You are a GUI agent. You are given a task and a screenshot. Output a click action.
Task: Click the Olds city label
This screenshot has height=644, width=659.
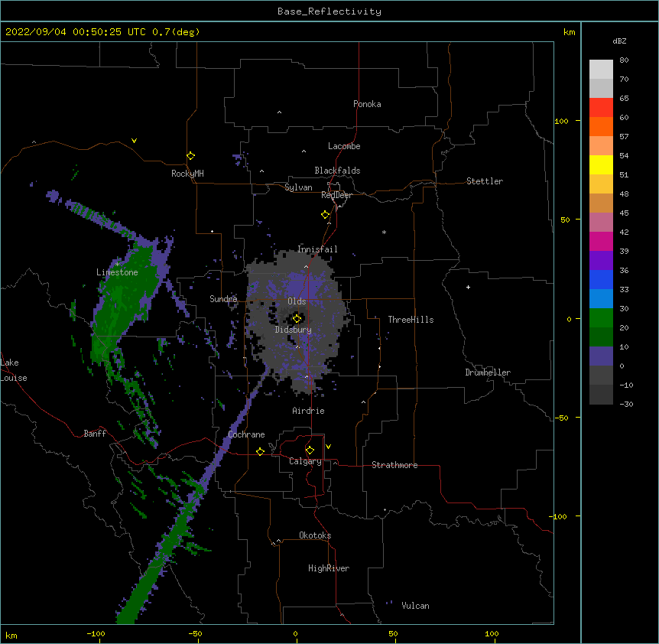(x=297, y=301)
